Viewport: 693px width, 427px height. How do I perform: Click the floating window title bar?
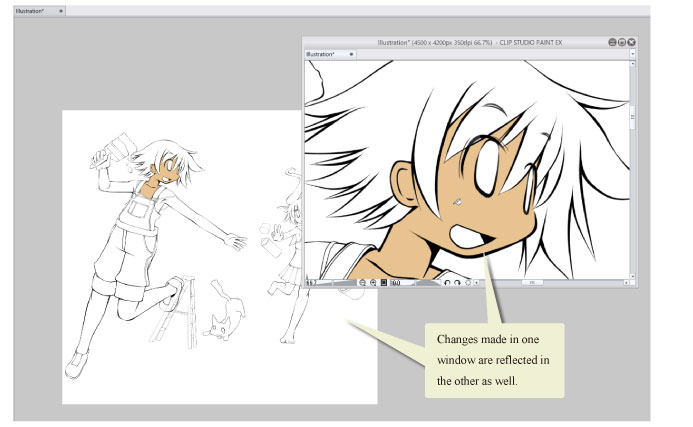470,42
